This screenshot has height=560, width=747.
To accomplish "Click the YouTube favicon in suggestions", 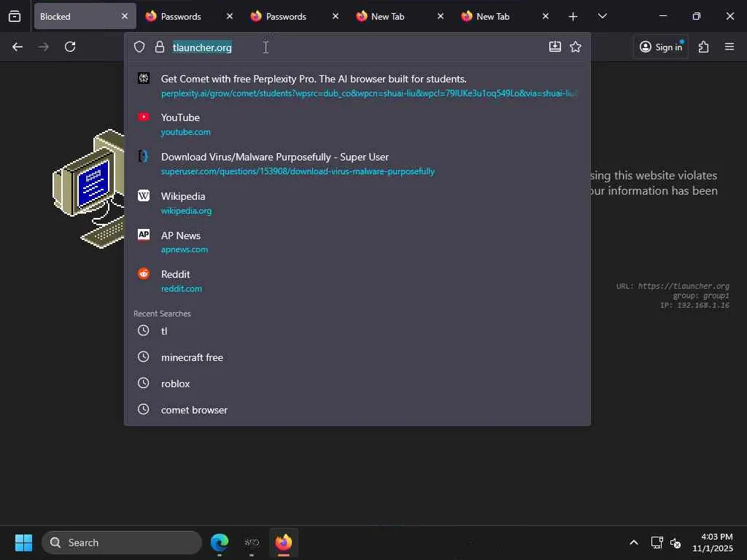I will (144, 117).
